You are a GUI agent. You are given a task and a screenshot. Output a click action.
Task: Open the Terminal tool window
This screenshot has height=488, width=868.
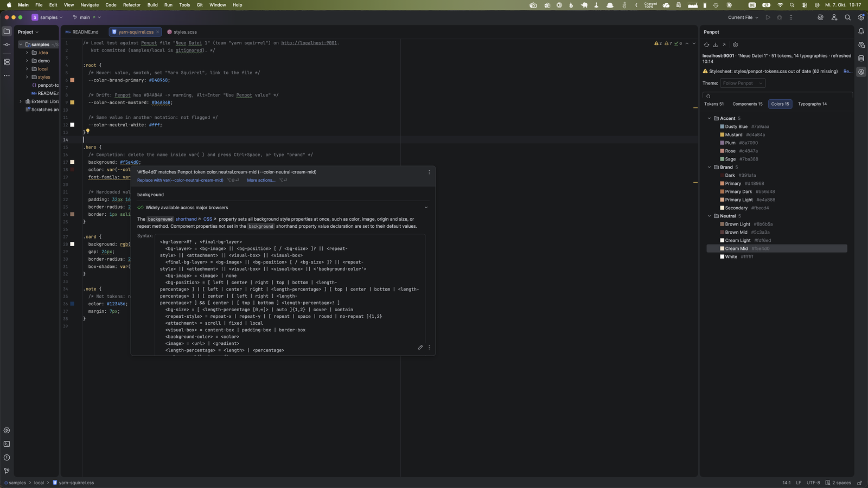point(7,444)
